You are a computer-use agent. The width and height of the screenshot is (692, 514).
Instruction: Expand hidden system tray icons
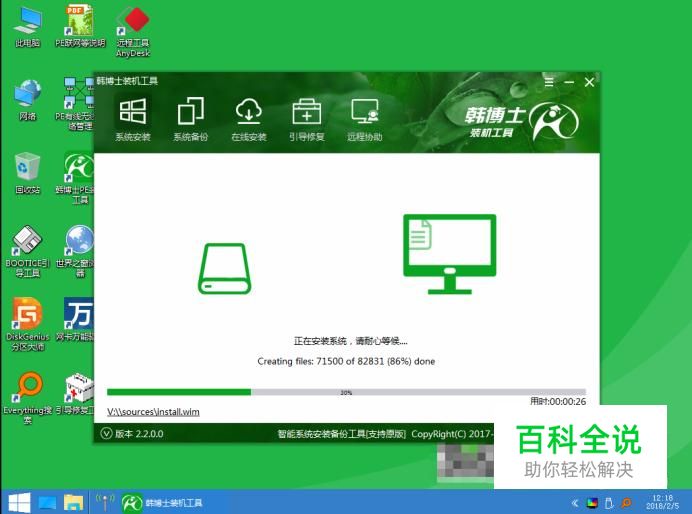tap(575, 503)
